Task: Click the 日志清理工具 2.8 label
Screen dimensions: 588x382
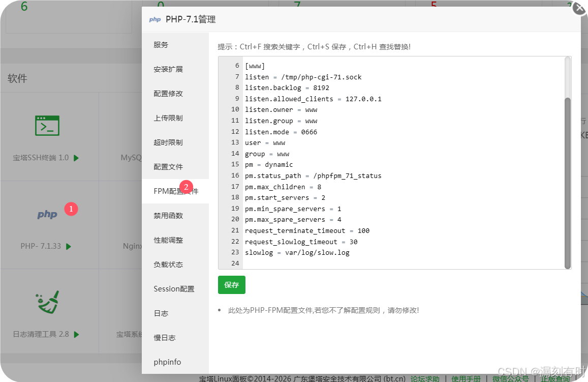Action: tap(41, 334)
